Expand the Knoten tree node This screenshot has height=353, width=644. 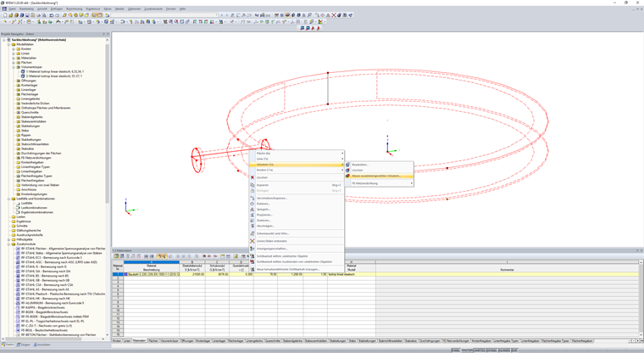pos(14,49)
